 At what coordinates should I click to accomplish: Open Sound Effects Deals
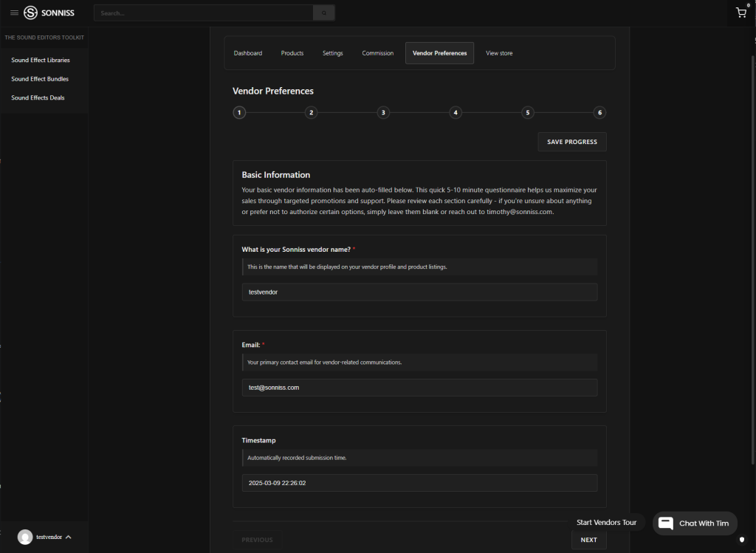click(38, 98)
